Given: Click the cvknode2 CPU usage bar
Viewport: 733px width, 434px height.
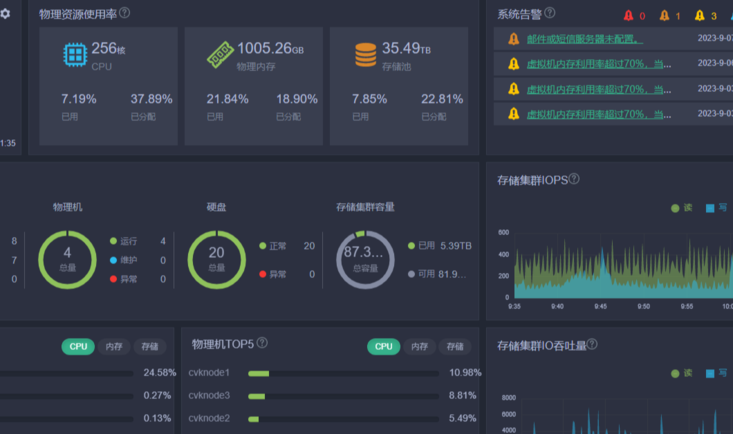Looking at the screenshot, I should (x=344, y=419).
